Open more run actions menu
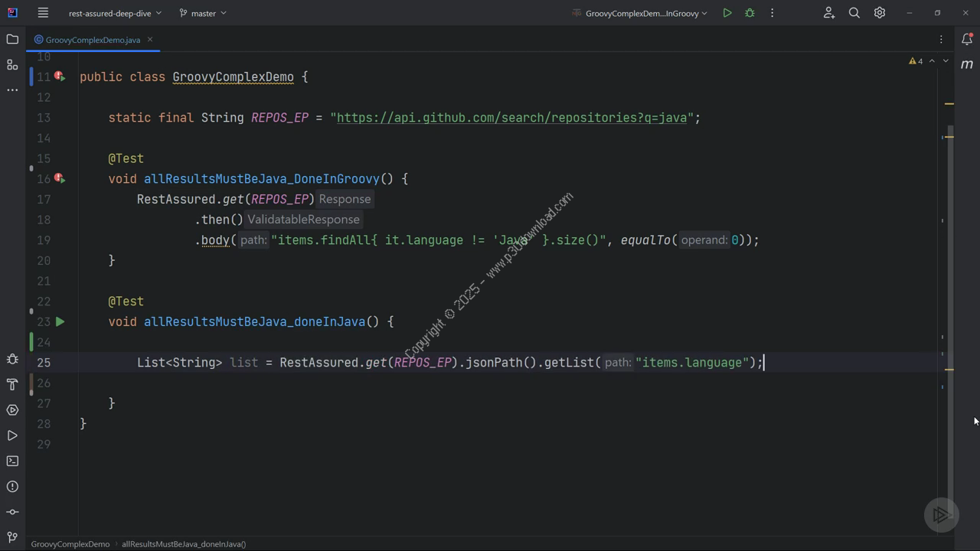 (772, 13)
